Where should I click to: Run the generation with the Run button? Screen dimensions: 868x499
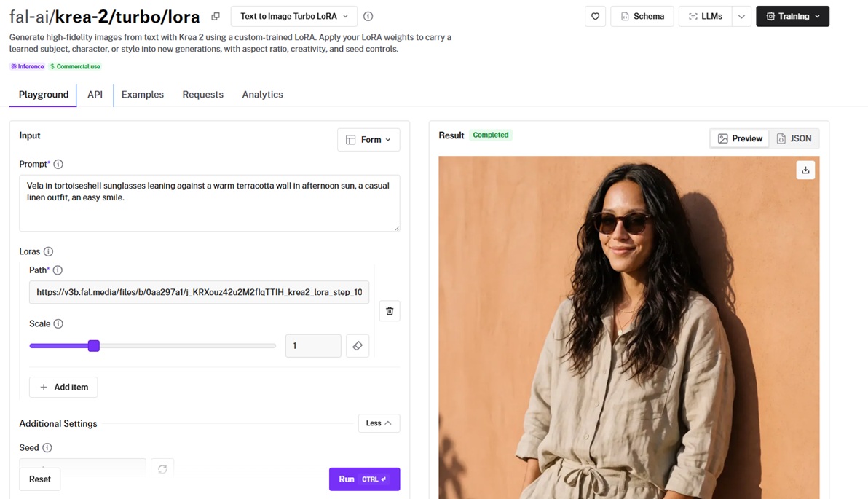[x=364, y=479]
